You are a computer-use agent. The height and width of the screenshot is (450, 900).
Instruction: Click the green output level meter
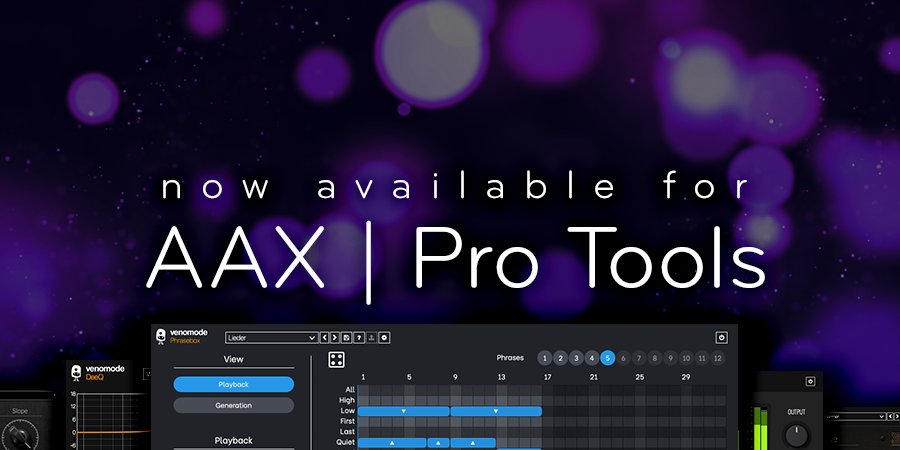pyautogui.click(x=760, y=429)
